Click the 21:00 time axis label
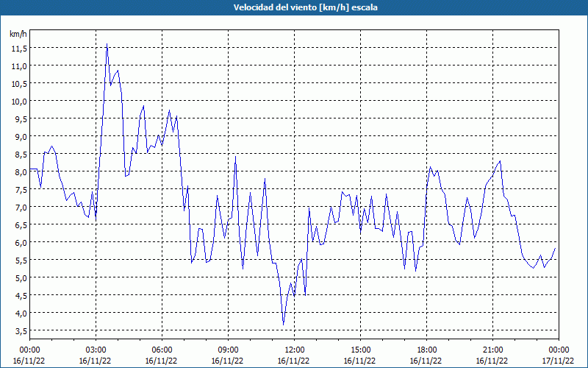 492,350
